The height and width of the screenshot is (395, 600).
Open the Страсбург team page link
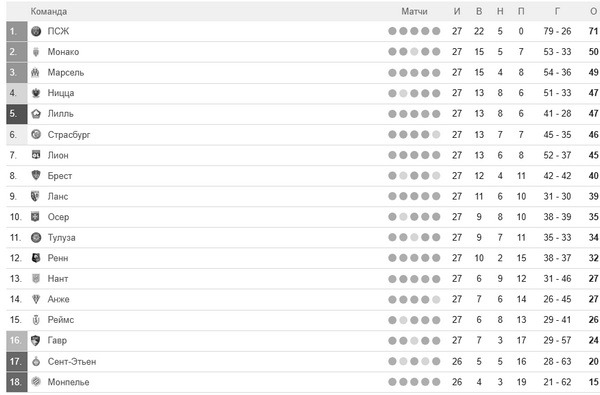pos(69,135)
